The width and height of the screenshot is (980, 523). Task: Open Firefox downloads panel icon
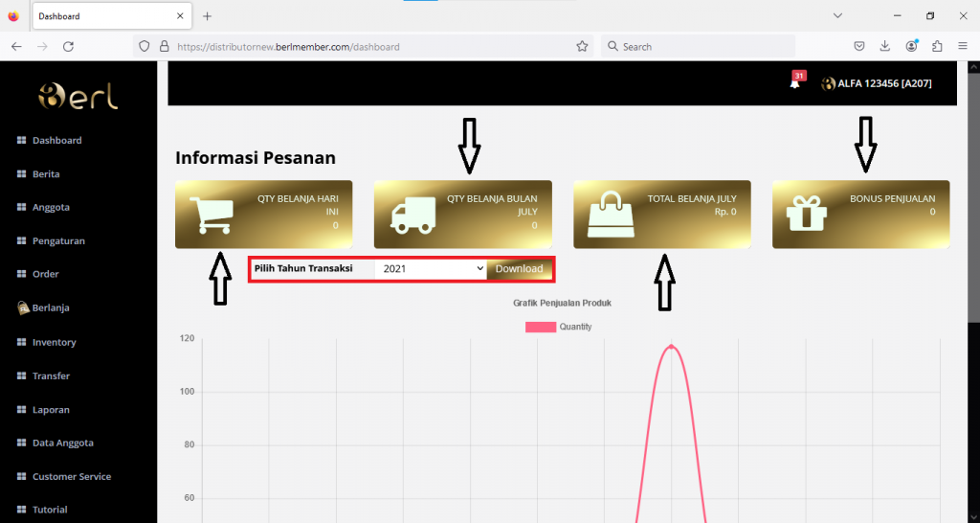tap(885, 46)
